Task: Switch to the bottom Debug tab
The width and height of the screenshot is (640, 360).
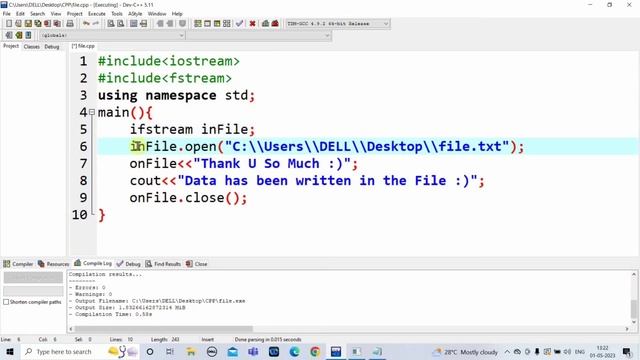Action: (129, 264)
